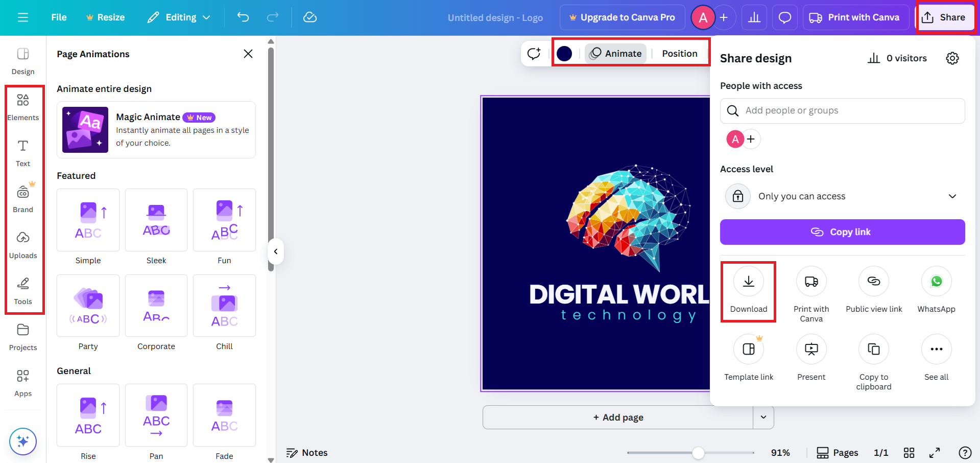This screenshot has width=980, height=463.
Task: Open the Elements panel
Action: pyautogui.click(x=23, y=106)
